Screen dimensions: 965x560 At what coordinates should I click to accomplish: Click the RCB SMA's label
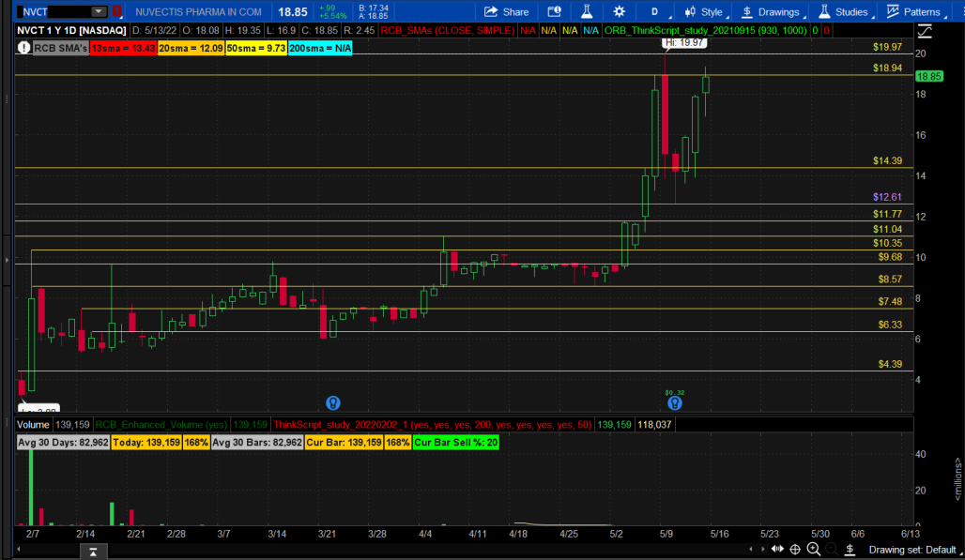click(x=60, y=48)
